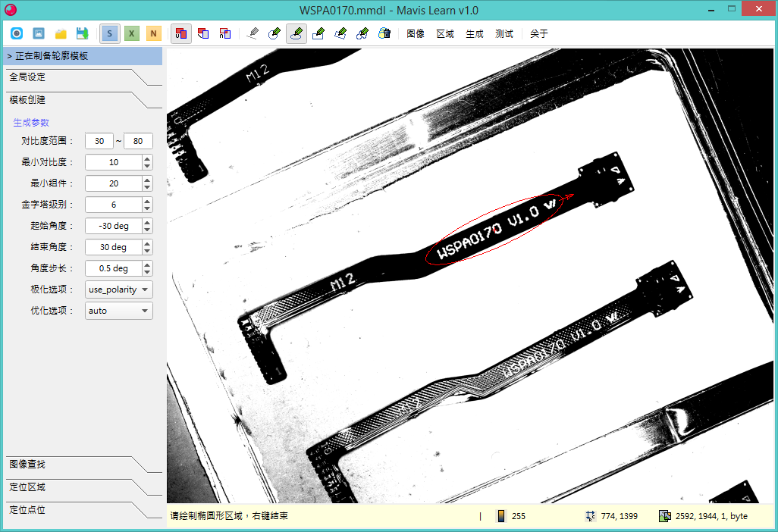The width and height of the screenshot is (778, 532).
Task: Click the Mavis Learn app icon in title bar
Action: pos(11,9)
